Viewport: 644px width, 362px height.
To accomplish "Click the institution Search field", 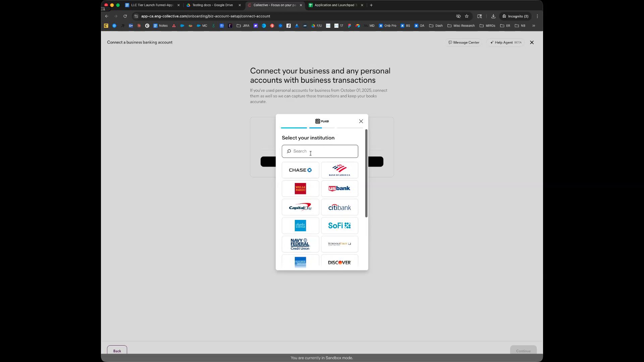I will pos(320,151).
